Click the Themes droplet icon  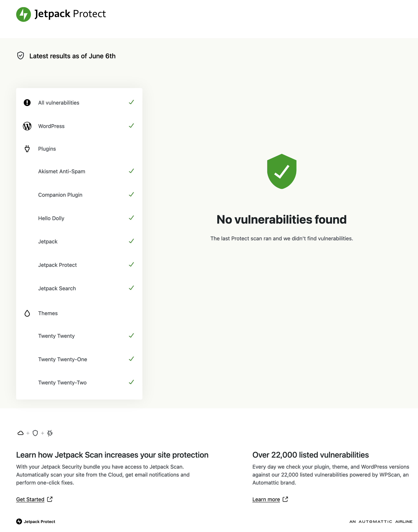point(27,313)
